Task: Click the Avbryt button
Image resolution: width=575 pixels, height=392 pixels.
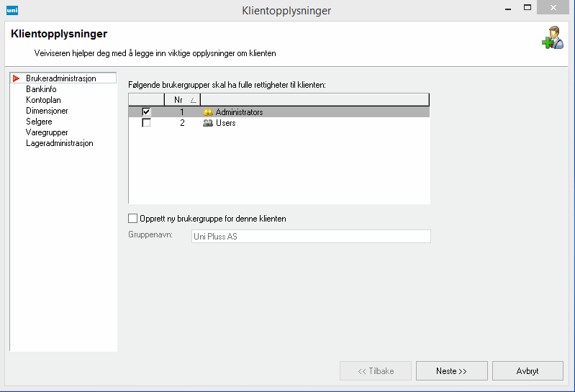Action: pos(528,371)
